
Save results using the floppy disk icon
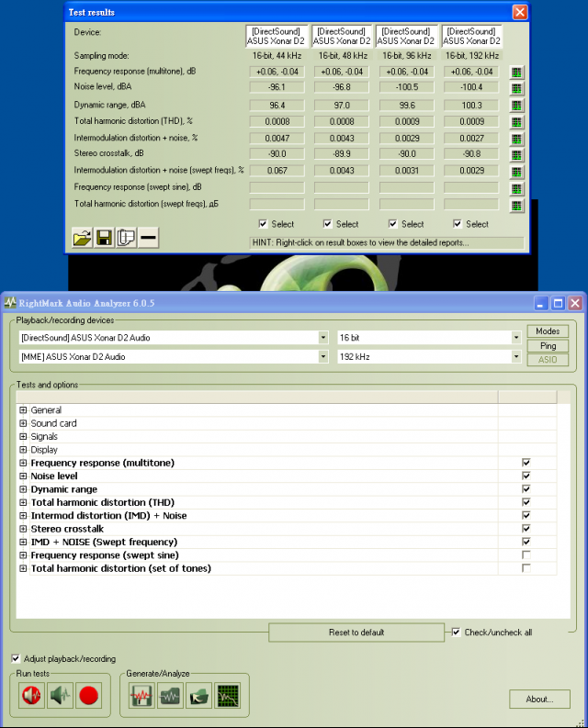104,238
